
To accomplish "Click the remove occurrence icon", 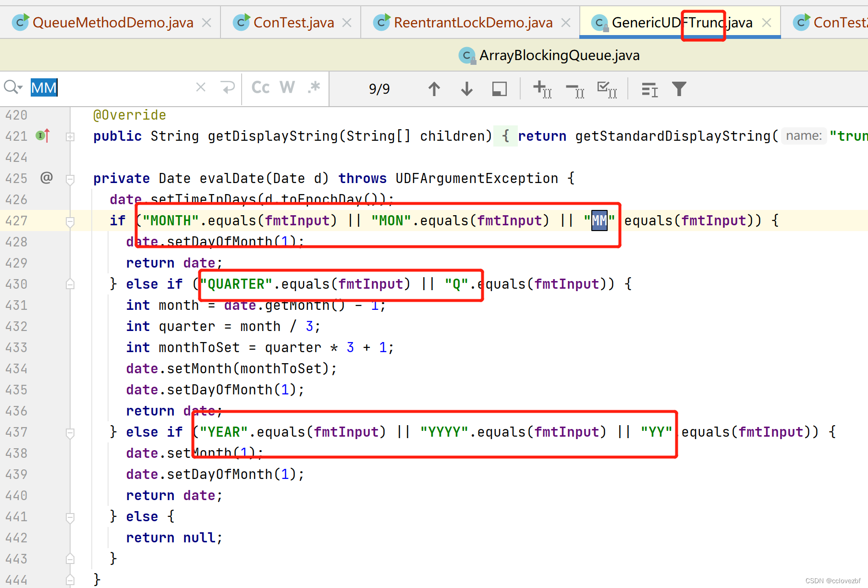I will click(575, 89).
